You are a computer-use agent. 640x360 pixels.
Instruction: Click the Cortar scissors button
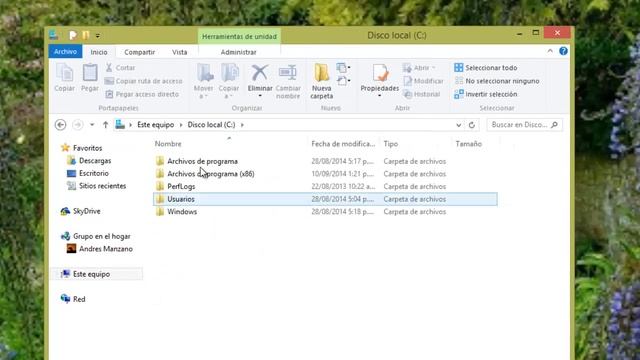(x=120, y=68)
